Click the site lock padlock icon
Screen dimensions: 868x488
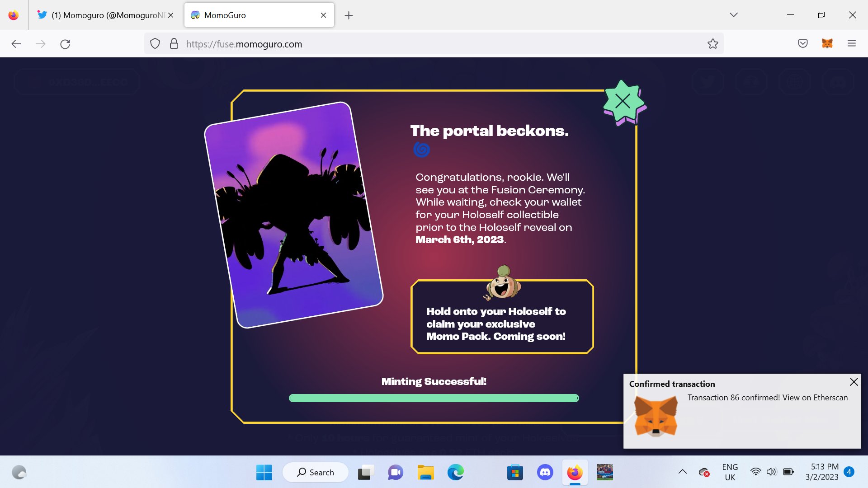coord(174,44)
